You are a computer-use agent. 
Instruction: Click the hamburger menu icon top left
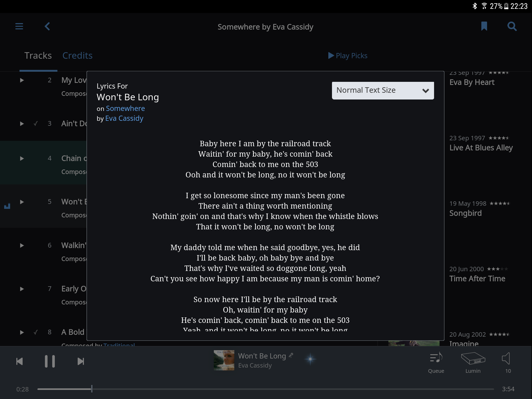click(x=19, y=26)
